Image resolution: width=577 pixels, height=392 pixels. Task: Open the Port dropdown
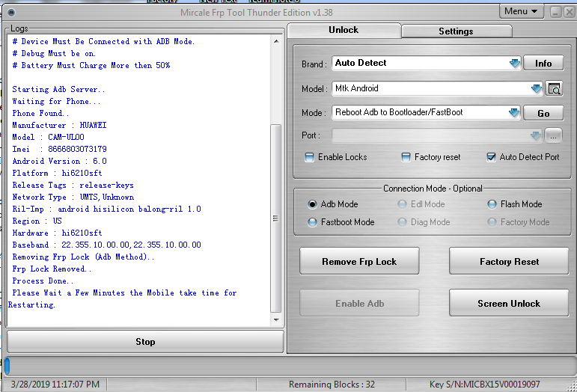pyautogui.click(x=437, y=135)
